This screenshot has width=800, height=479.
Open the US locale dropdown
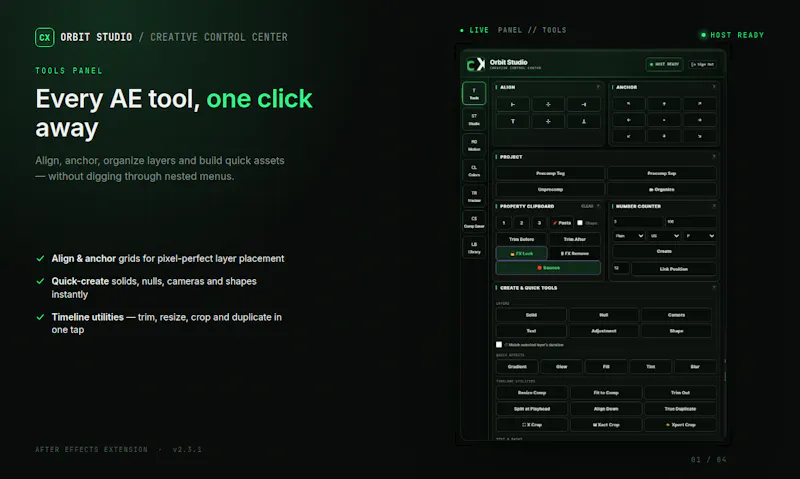pos(664,236)
